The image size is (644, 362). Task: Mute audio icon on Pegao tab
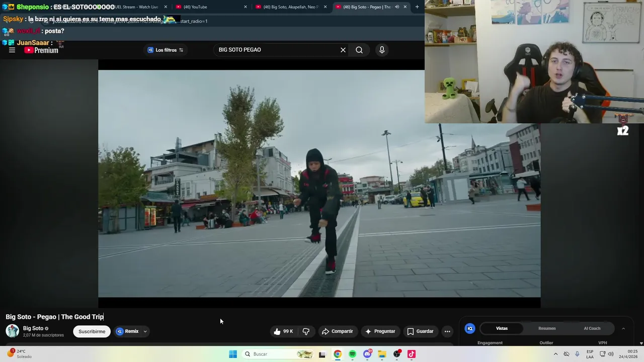coord(397,7)
